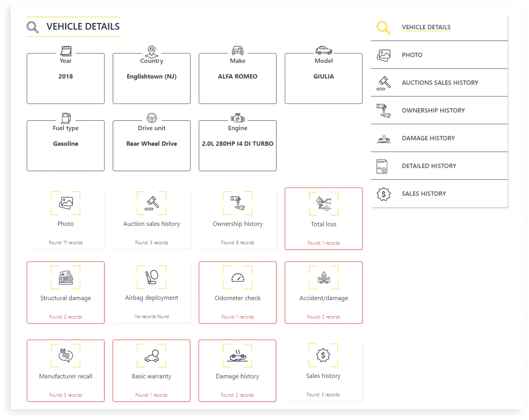Open the Damage history card label
This screenshot has width=529, height=420.
click(237, 376)
